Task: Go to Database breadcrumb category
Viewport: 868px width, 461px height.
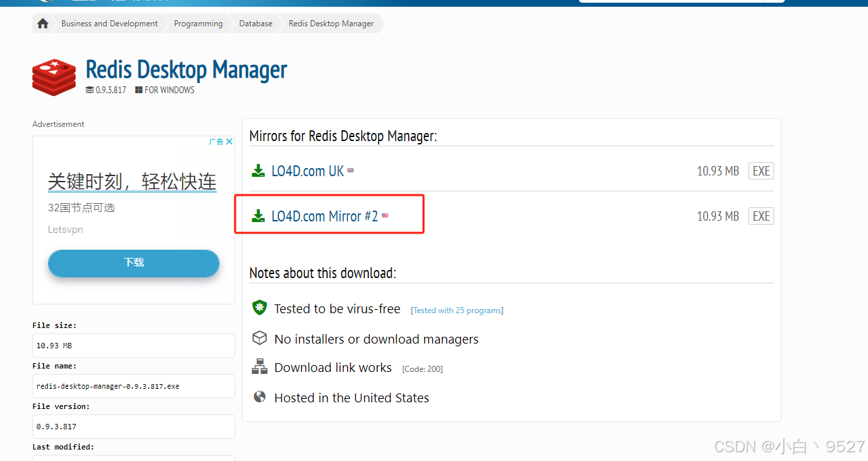Action: [255, 24]
